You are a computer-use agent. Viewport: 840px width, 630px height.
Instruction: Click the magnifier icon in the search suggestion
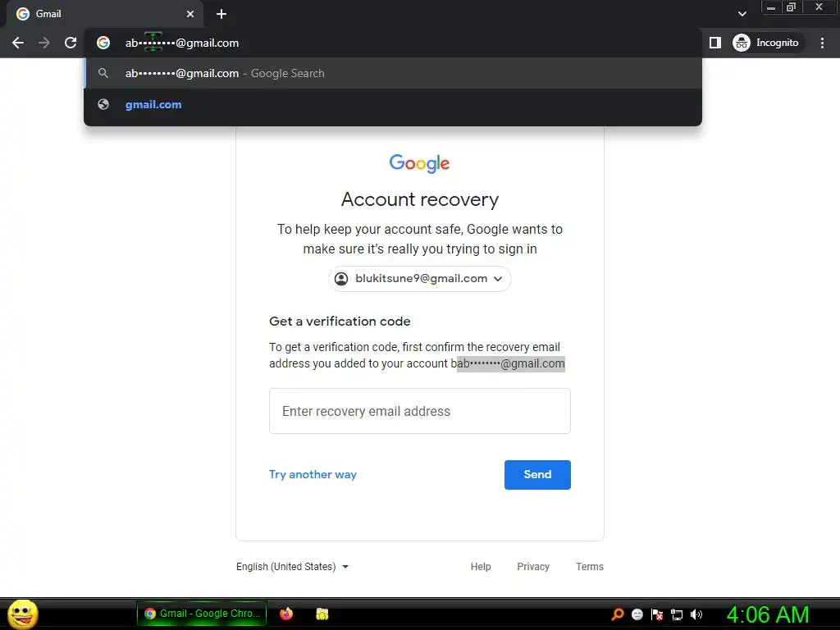tap(103, 73)
